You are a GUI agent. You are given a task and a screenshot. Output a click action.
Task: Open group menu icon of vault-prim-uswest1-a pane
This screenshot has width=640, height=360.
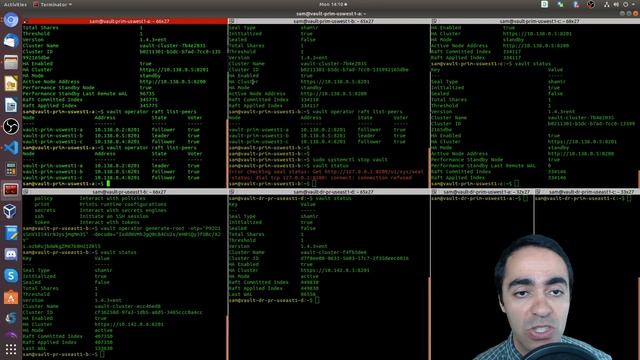click(25, 21)
